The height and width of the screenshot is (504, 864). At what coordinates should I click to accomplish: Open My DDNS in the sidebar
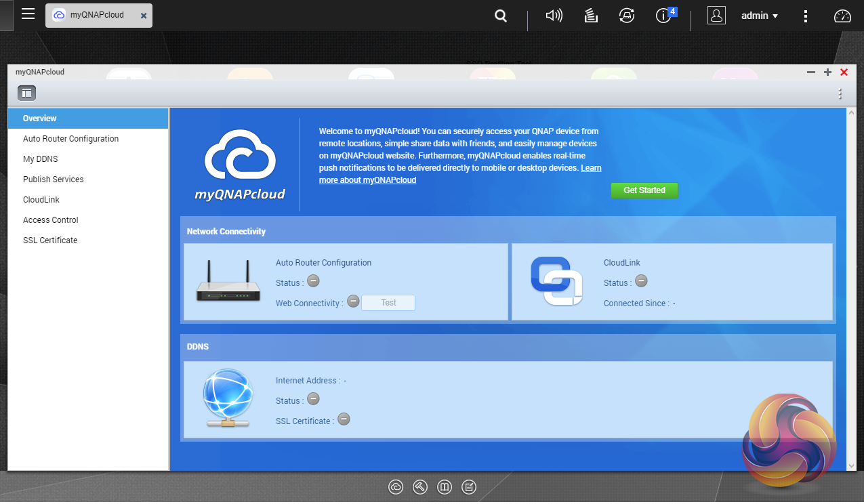click(88, 159)
